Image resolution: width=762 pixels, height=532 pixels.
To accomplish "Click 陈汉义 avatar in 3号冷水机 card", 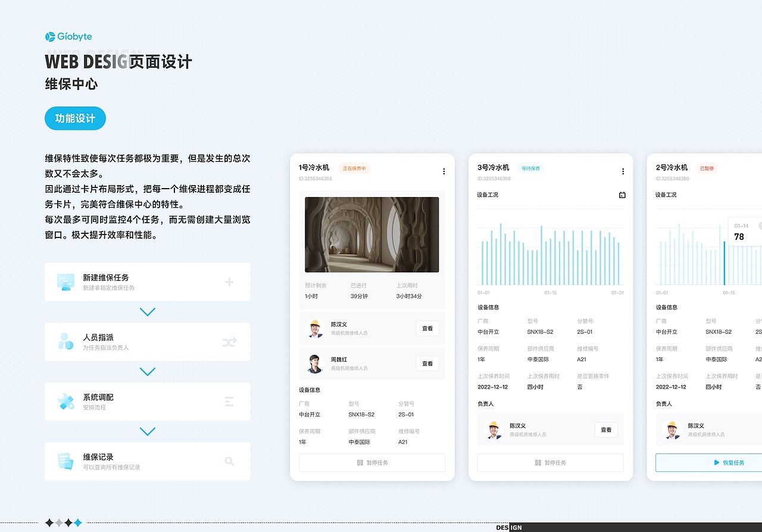I will tap(494, 430).
